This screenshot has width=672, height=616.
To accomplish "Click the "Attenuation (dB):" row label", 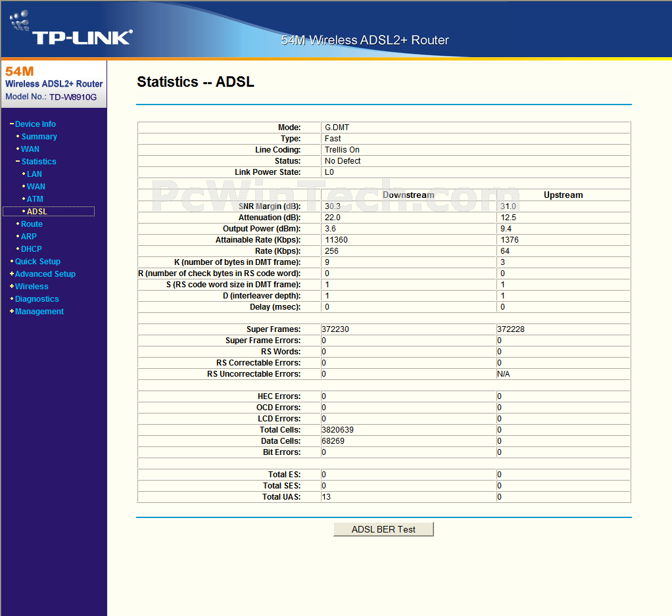I will [270, 217].
